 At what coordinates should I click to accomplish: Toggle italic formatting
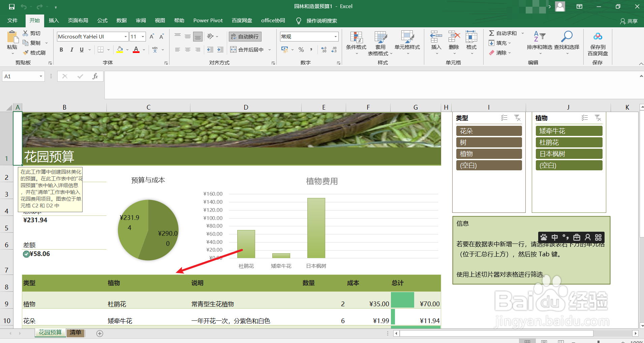click(x=71, y=50)
